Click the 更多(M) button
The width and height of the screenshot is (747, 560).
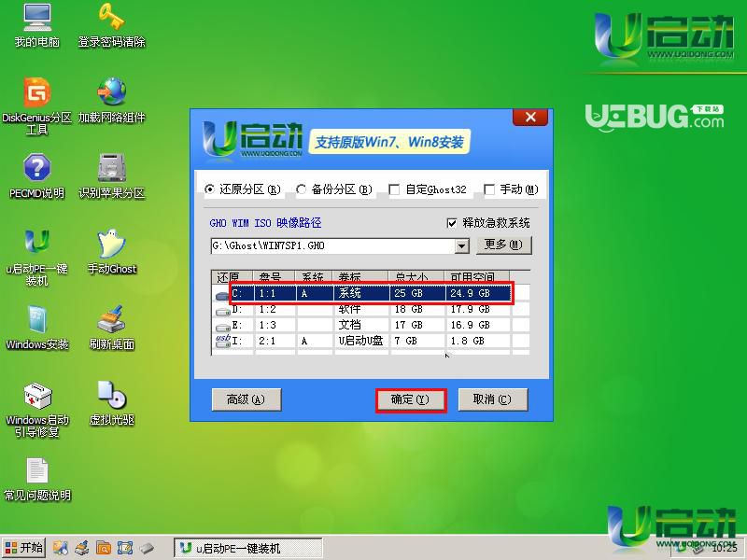pyautogui.click(x=503, y=245)
